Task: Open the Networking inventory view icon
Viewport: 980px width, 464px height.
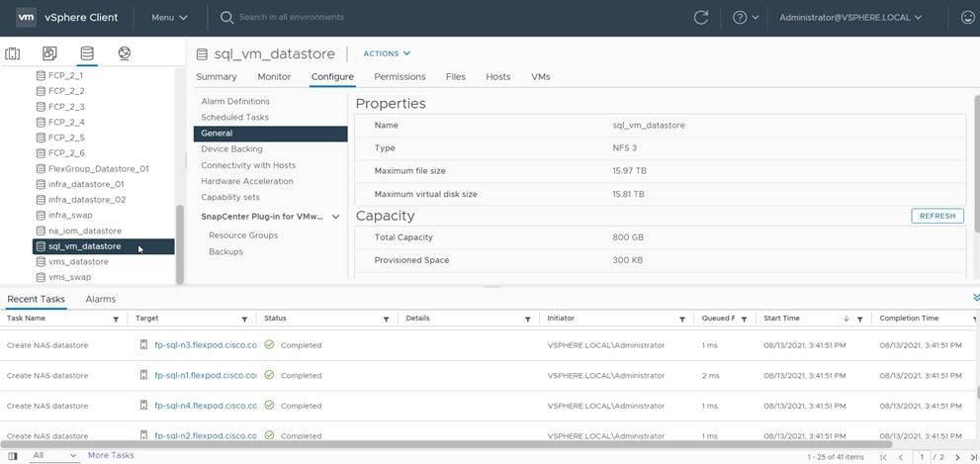Action: coord(125,53)
